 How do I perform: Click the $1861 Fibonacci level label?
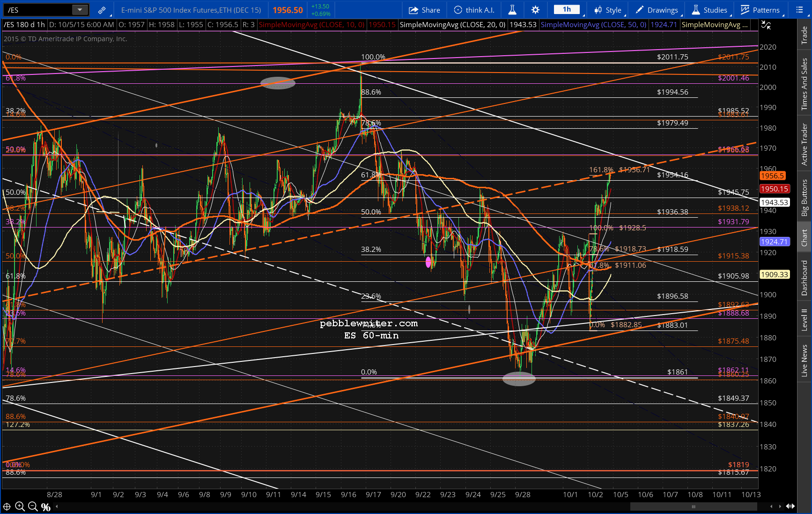[x=678, y=372]
